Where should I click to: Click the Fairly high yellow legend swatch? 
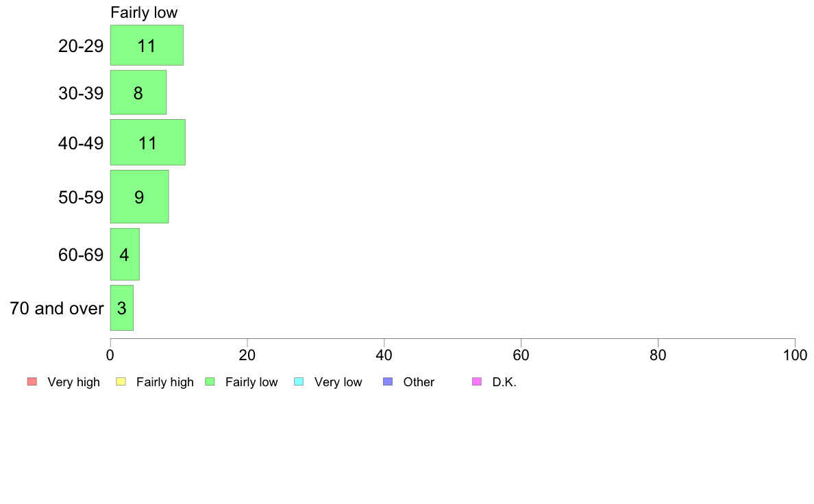pyautogui.click(x=121, y=381)
